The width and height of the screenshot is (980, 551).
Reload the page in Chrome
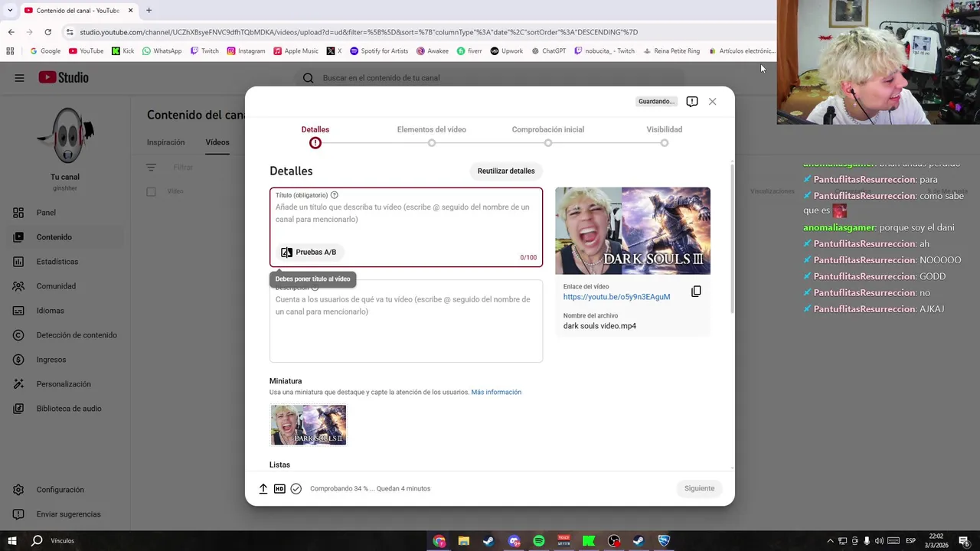click(47, 32)
